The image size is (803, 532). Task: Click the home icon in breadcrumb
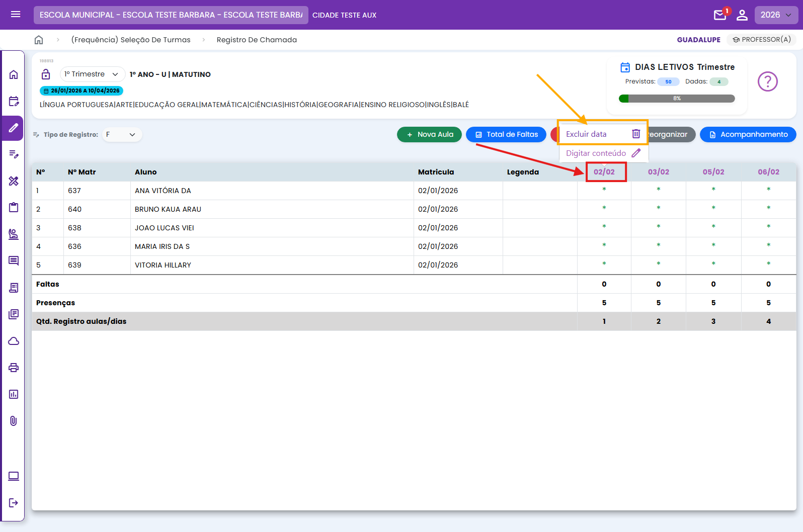click(x=39, y=40)
